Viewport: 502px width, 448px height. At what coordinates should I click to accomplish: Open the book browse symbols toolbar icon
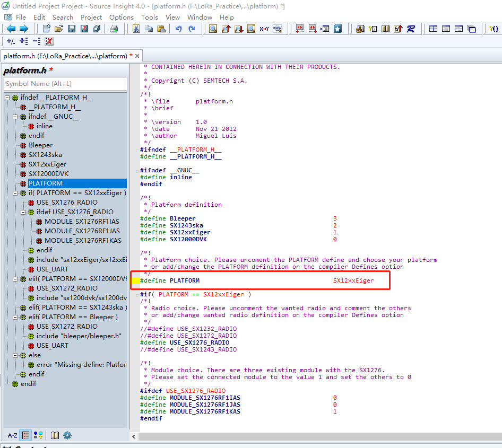tap(385, 29)
